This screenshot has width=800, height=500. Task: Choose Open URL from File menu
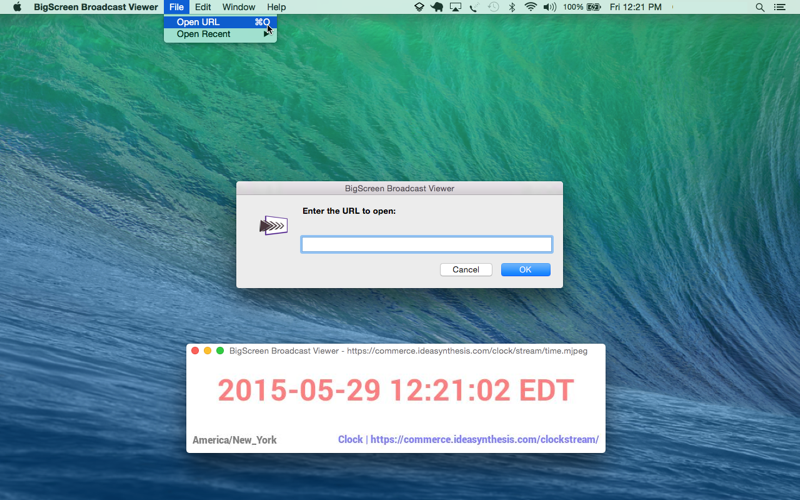pyautogui.click(x=220, y=22)
